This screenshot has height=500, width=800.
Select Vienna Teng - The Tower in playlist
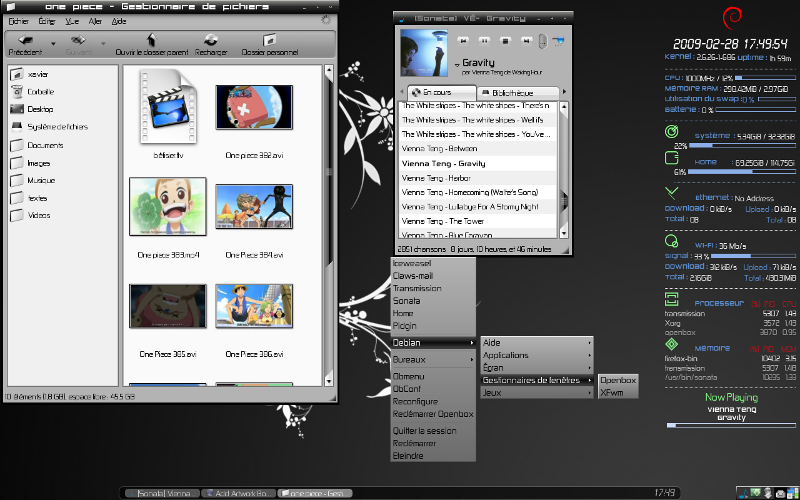[477, 221]
